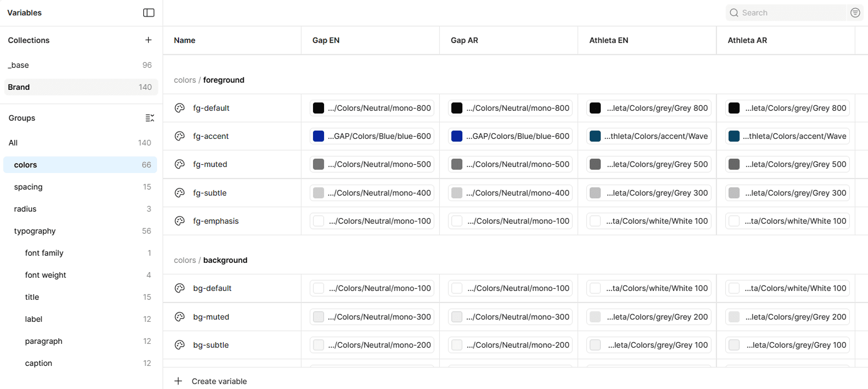Click the Gap EN mode column header

[370, 40]
